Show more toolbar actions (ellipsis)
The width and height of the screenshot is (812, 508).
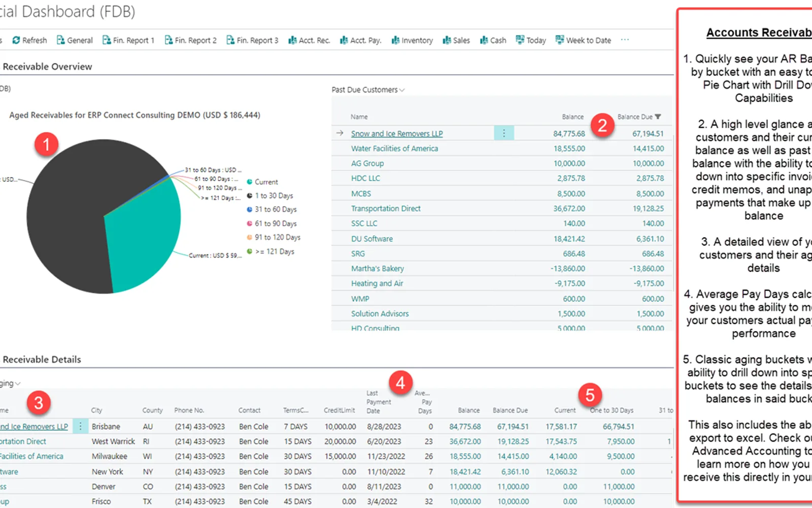pyautogui.click(x=625, y=40)
